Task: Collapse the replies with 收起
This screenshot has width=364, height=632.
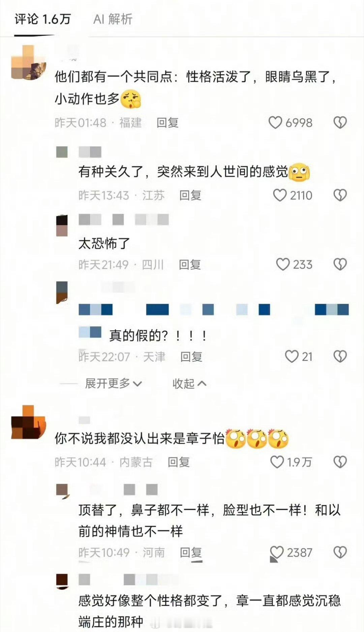Action: point(189,383)
